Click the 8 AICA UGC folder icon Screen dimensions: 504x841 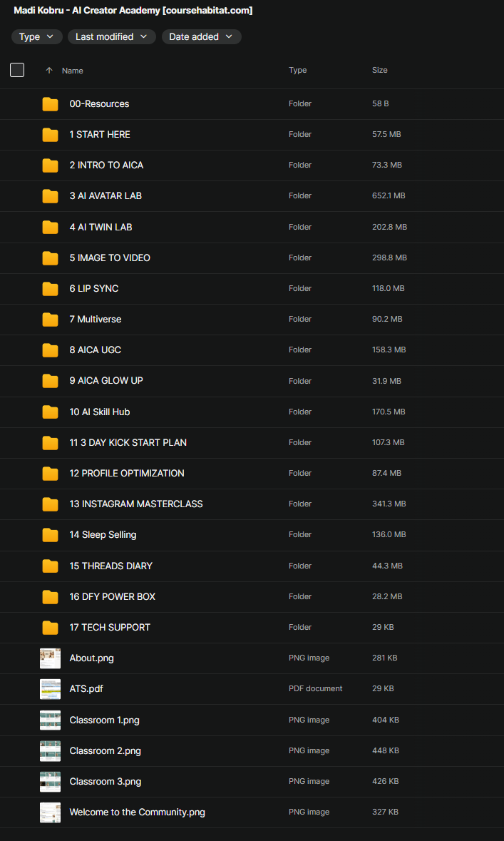click(50, 350)
